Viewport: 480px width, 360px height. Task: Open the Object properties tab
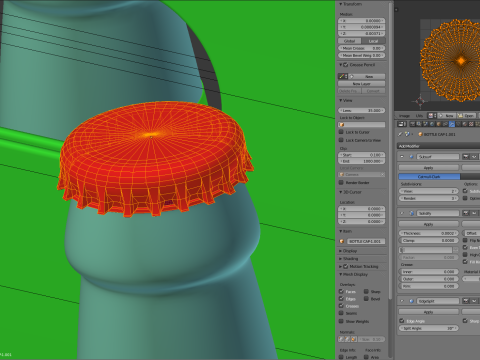pos(439,124)
